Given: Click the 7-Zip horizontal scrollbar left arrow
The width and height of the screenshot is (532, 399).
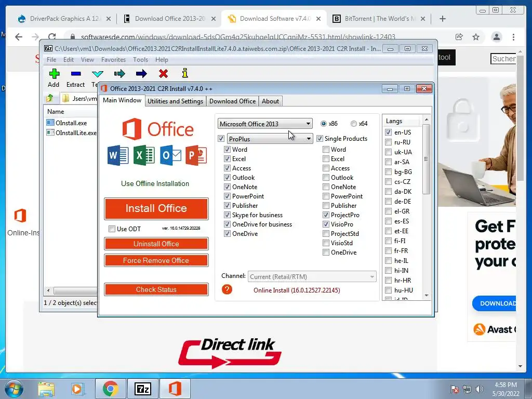Looking at the screenshot, I should coord(48,290).
